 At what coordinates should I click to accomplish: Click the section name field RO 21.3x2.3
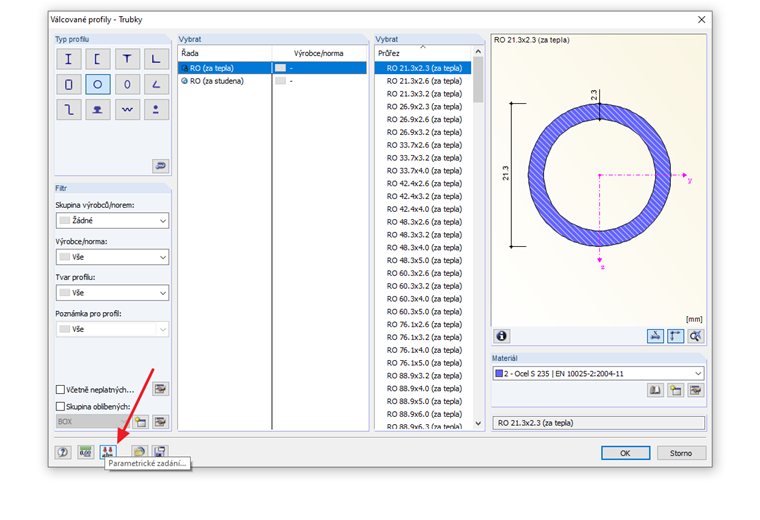[598, 423]
